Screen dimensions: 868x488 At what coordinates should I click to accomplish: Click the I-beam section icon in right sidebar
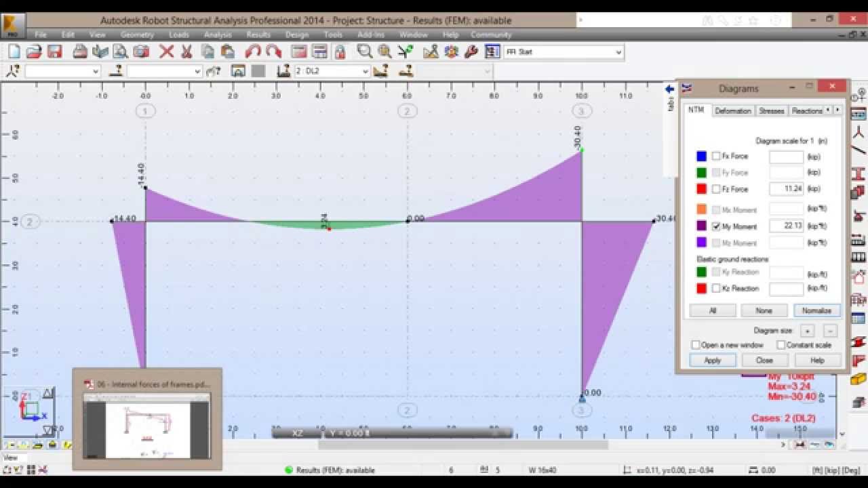(x=859, y=173)
